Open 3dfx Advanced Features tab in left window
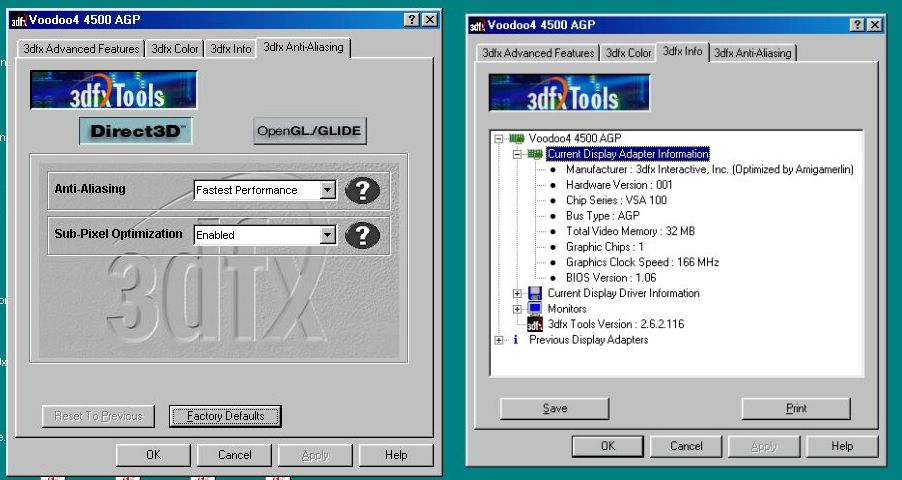Viewport: 902px width, 480px height. pyautogui.click(x=81, y=49)
